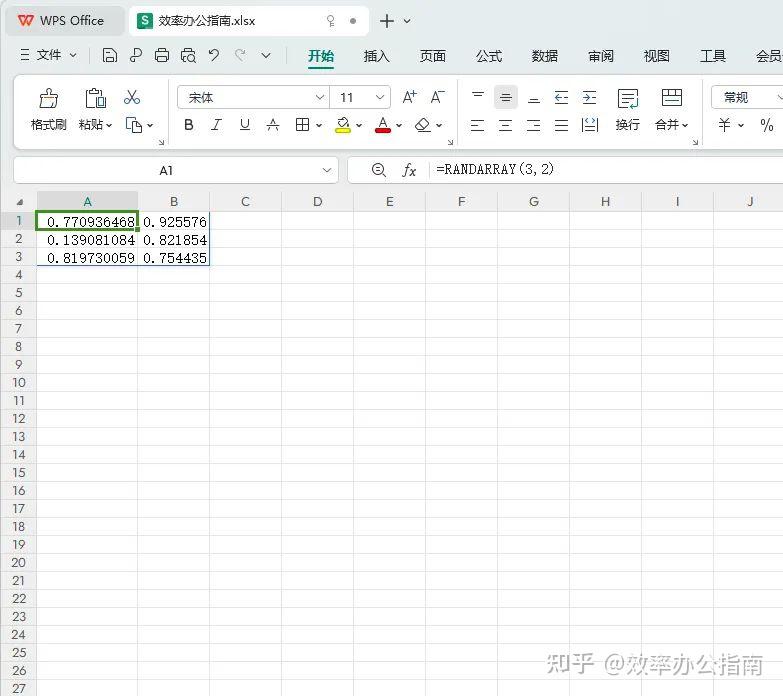The image size is (783, 696).
Task: Click Increase Indent icon
Action: [x=590, y=97]
